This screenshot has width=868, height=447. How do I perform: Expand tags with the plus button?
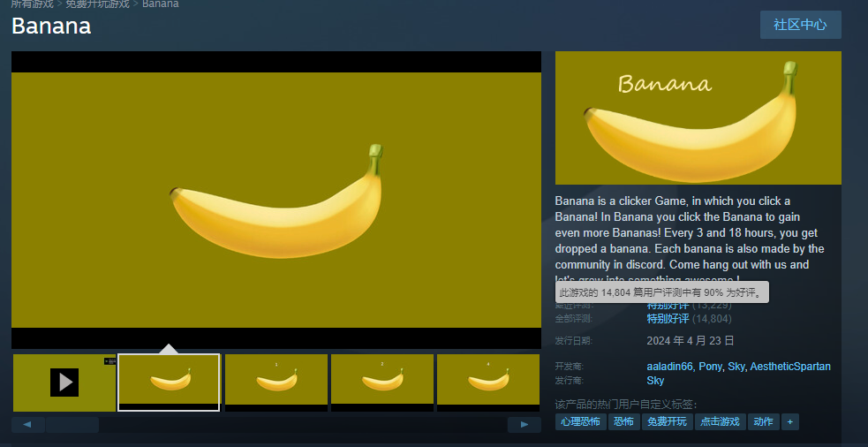pyautogui.click(x=790, y=422)
